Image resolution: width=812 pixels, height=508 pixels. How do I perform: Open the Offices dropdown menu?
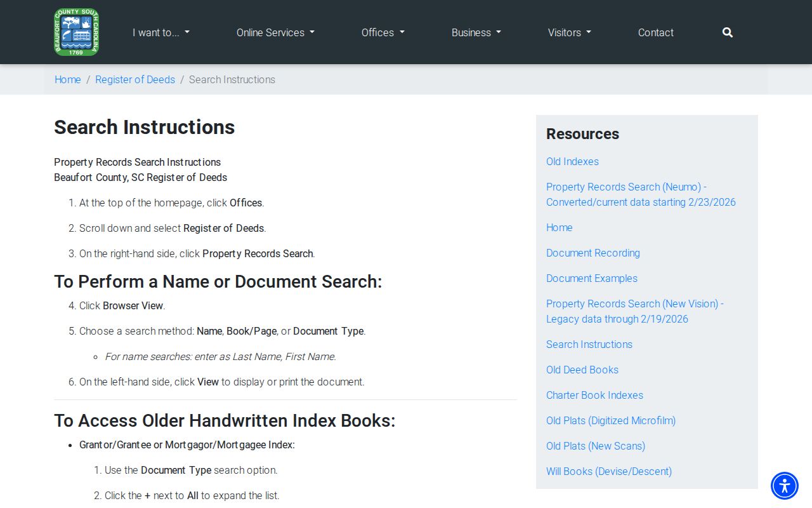[x=383, y=32]
